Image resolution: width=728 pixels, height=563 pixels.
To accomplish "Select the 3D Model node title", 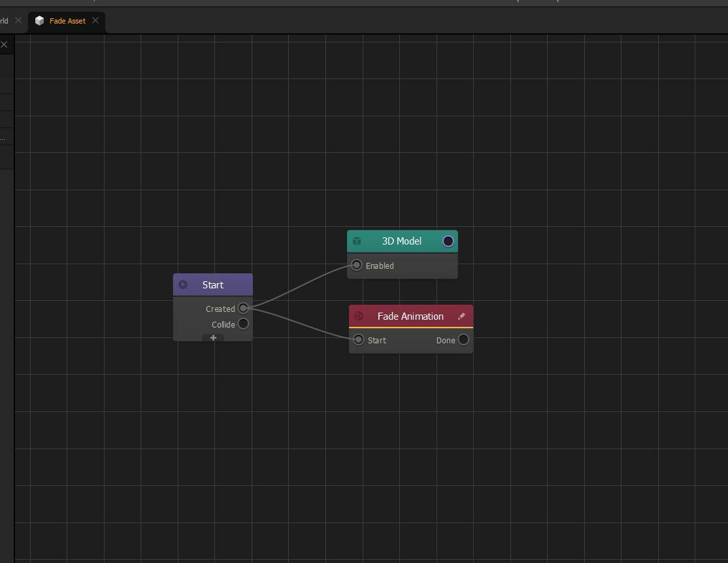I will (401, 241).
